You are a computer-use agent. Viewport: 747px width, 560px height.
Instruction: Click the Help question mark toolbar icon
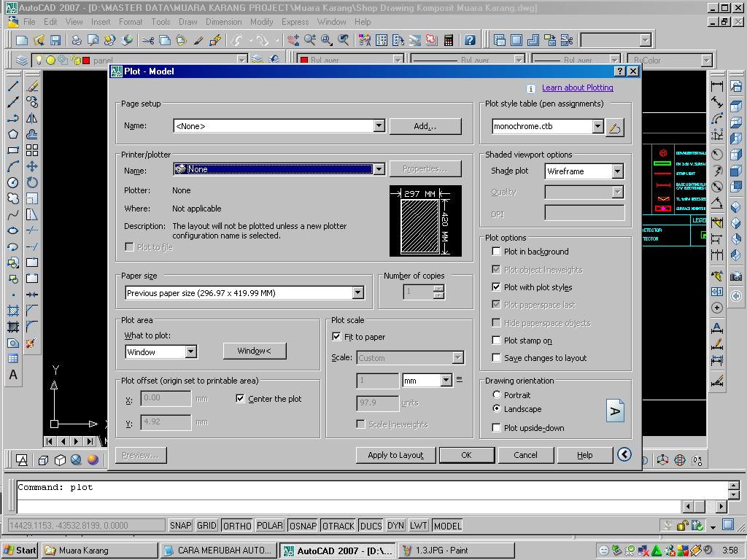(470, 41)
